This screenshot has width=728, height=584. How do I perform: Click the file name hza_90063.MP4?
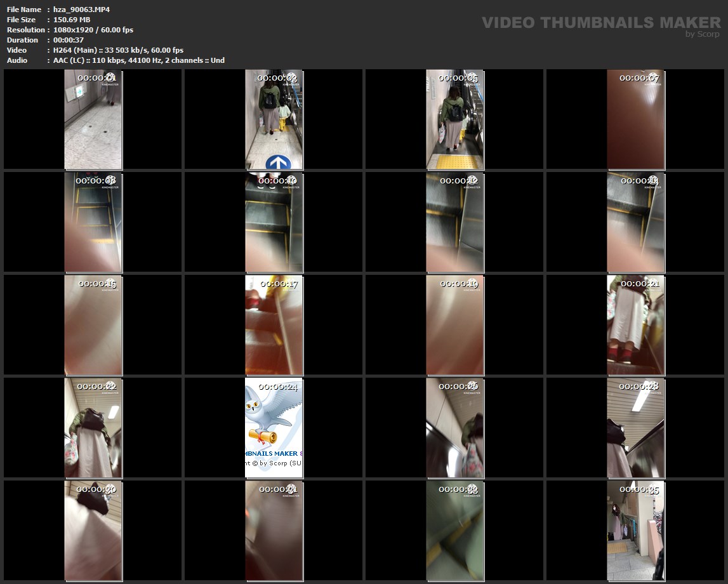81,10
